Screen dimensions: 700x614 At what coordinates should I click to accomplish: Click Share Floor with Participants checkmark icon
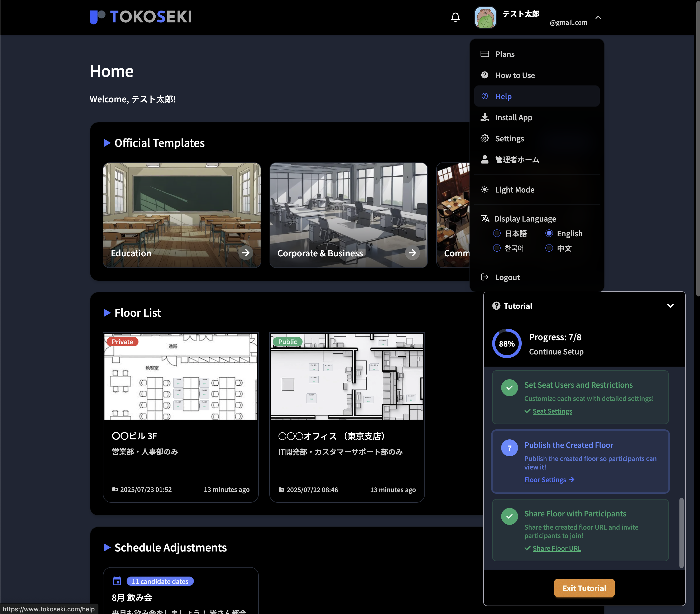[509, 516]
